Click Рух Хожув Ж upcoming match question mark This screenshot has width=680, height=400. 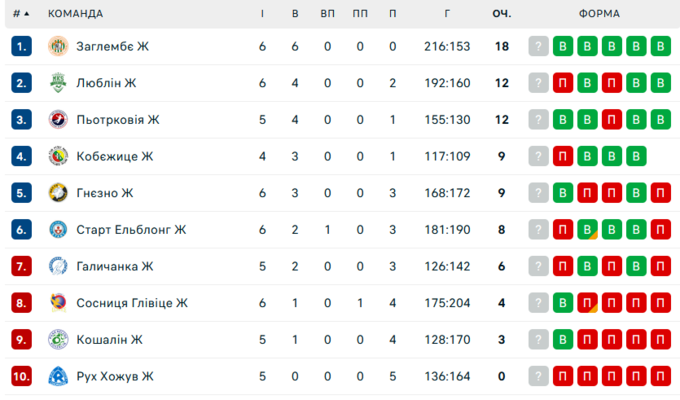click(x=539, y=376)
